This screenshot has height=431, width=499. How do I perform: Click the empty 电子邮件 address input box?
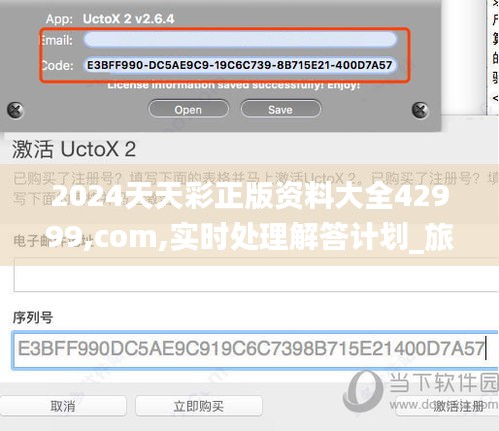coord(256,275)
